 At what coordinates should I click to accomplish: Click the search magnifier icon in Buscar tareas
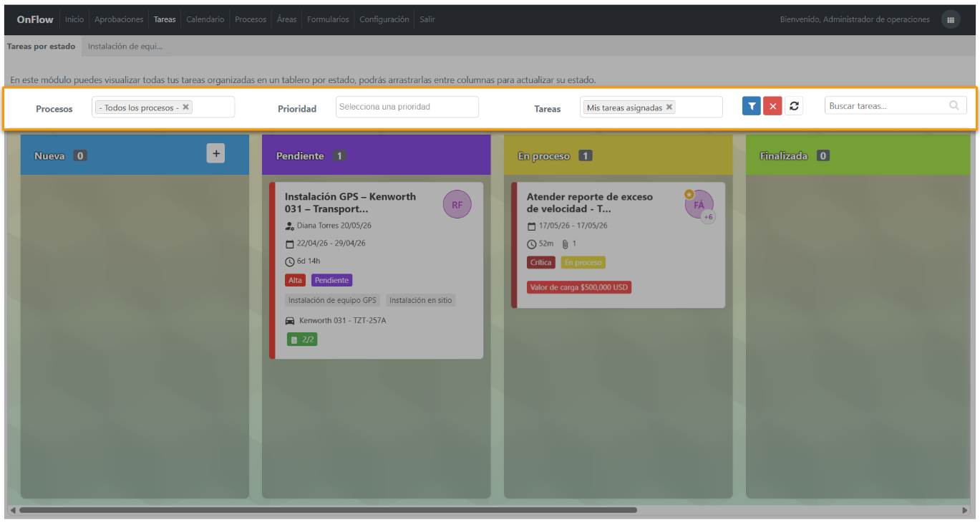[954, 105]
